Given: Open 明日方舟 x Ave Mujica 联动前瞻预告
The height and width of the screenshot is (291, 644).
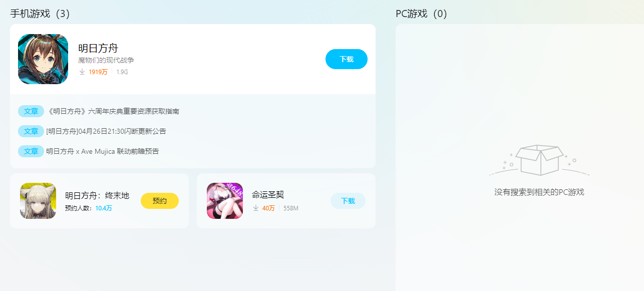Looking at the screenshot, I should click(x=103, y=151).
